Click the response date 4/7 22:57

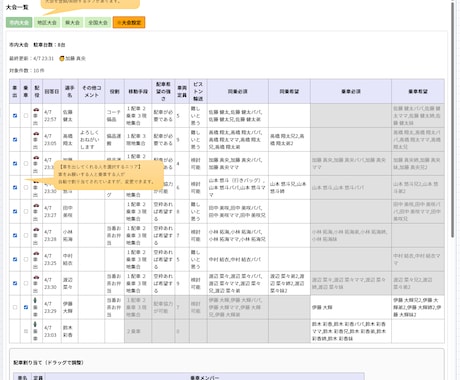(50, 116)
